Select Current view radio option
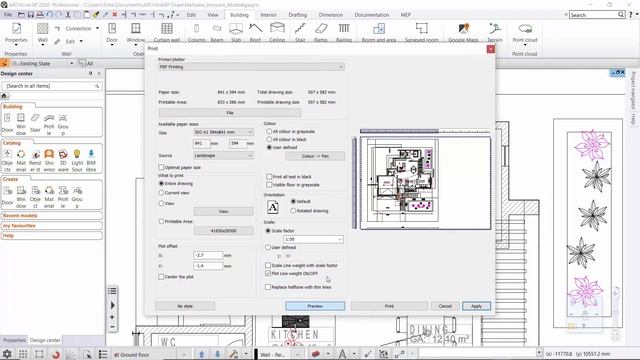The width and height of the screenshot is (640, 360). 161,193
